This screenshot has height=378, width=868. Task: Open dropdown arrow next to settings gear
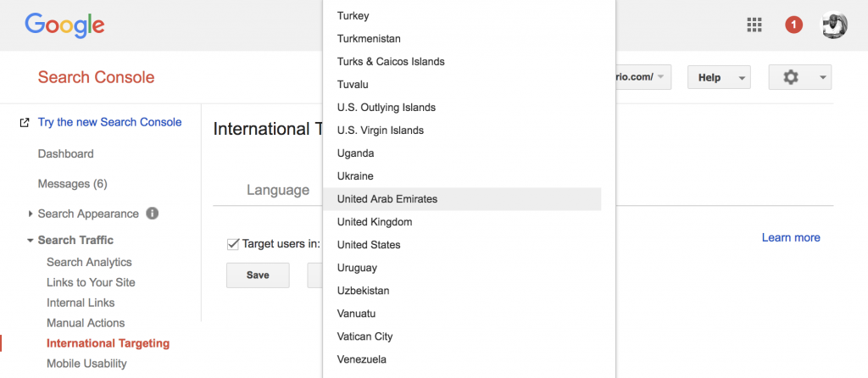[x=822, y=77]
